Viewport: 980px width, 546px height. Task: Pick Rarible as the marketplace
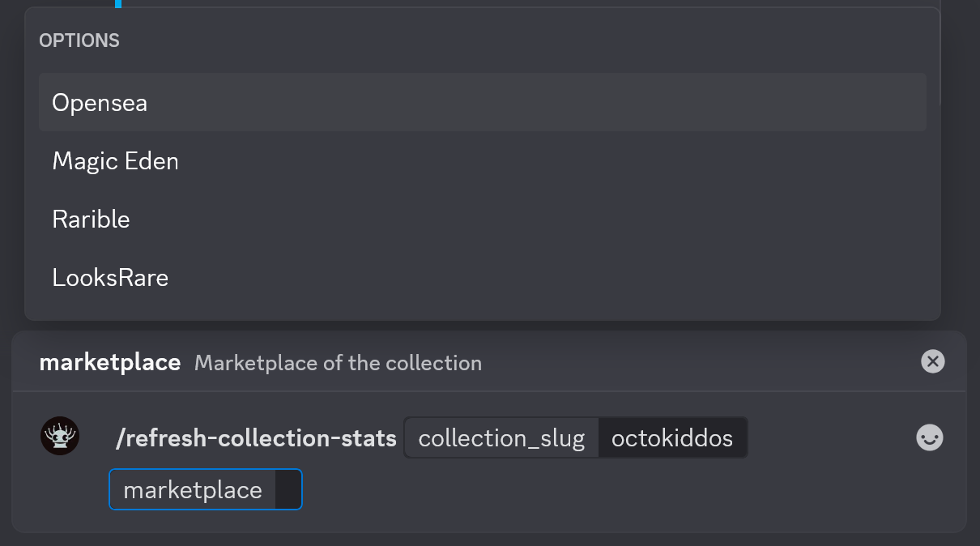(x=91, y=220)
